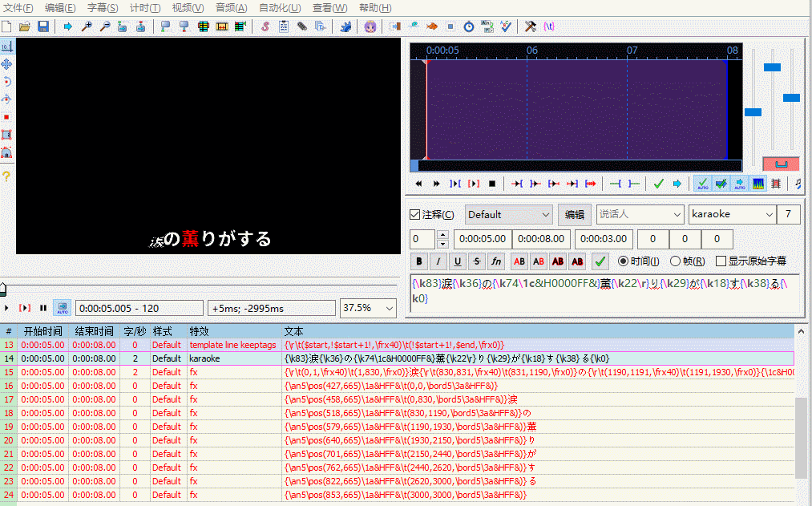Click the green checkmark commit audio icon
812x506 pixels.
click(658, 184)
